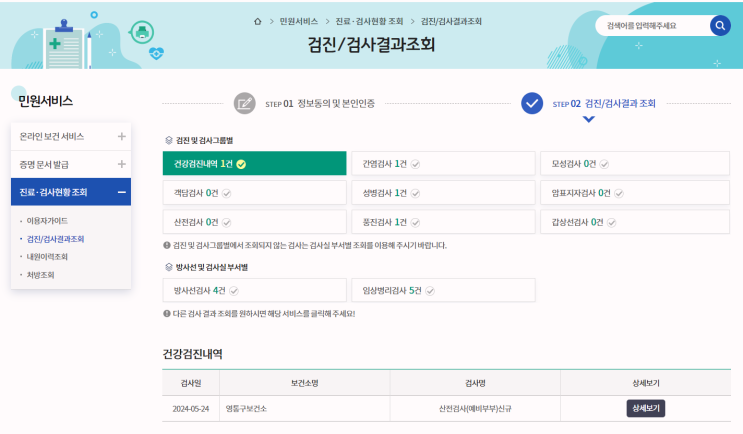Click the info icon before 검진 및 검사그룹별에서 notice
The height and width of the screenshot is (434, 743).
[167, 245]
